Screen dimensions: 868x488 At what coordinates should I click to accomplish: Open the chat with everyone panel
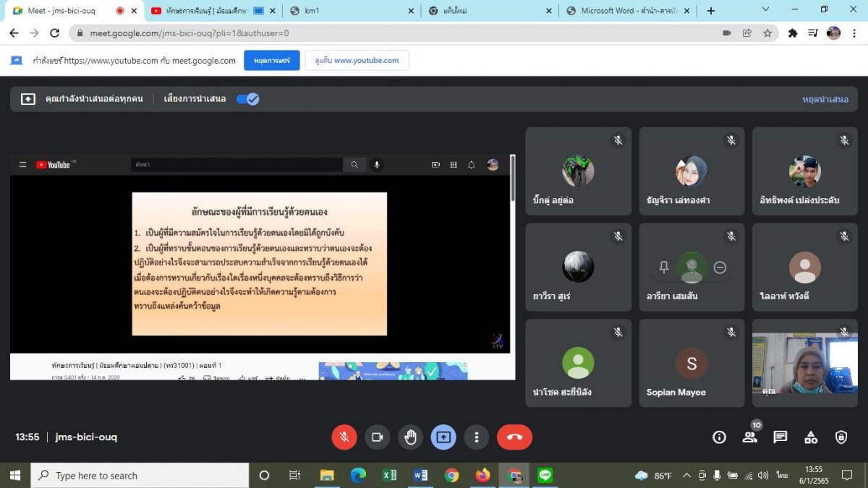pyautogui.click(x=780, y=437)
